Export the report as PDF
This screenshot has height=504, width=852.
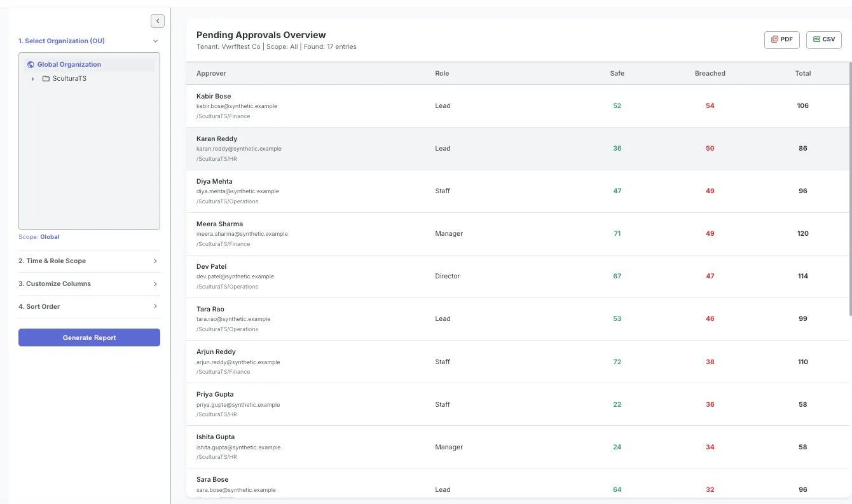coord(782,39)
